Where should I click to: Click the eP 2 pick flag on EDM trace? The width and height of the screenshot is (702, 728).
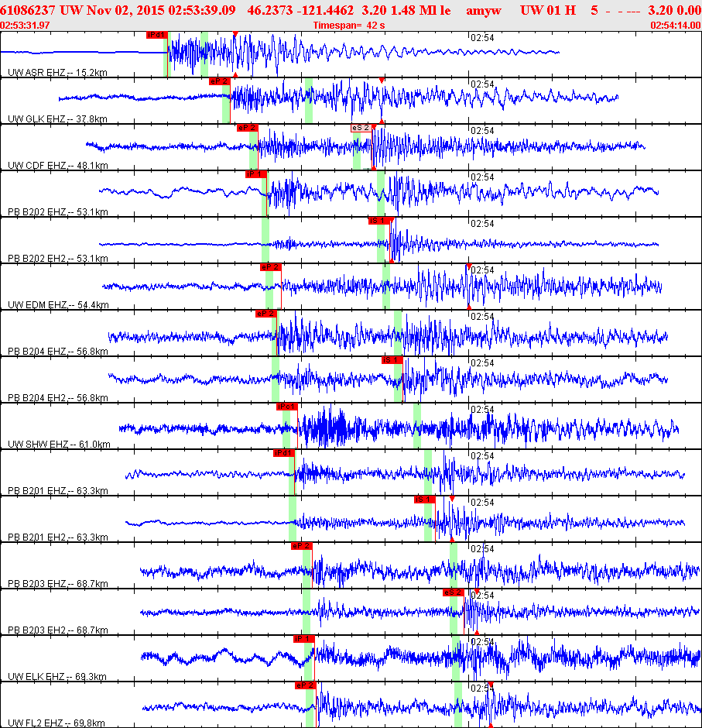pyautogui.click(x=270, y=267)
